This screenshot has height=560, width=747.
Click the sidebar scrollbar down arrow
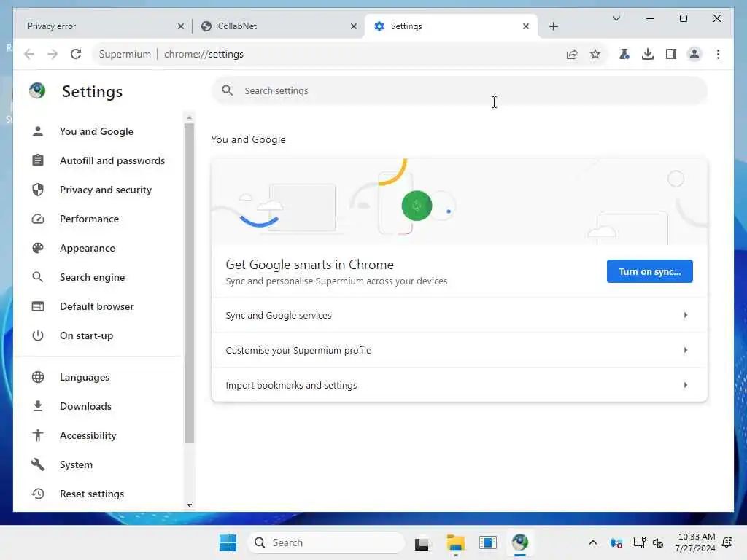point(189,505)
